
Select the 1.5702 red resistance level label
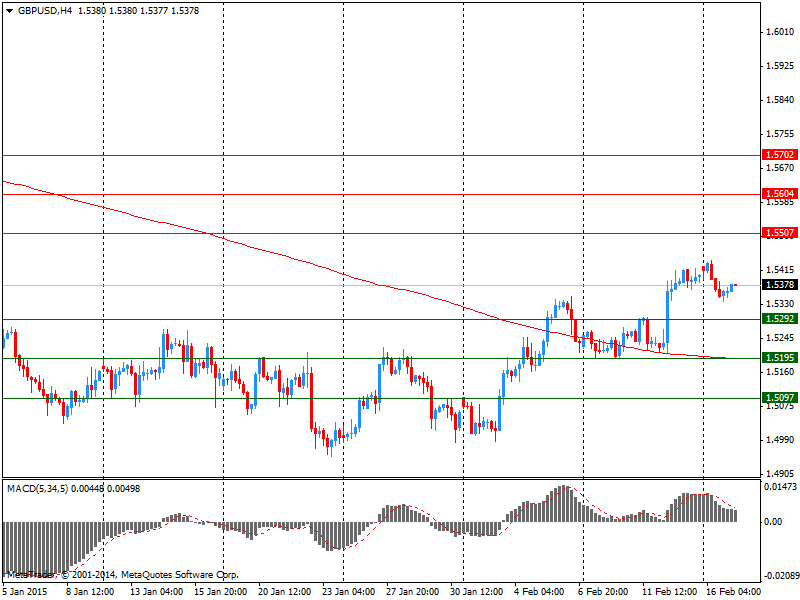(780, 155)
